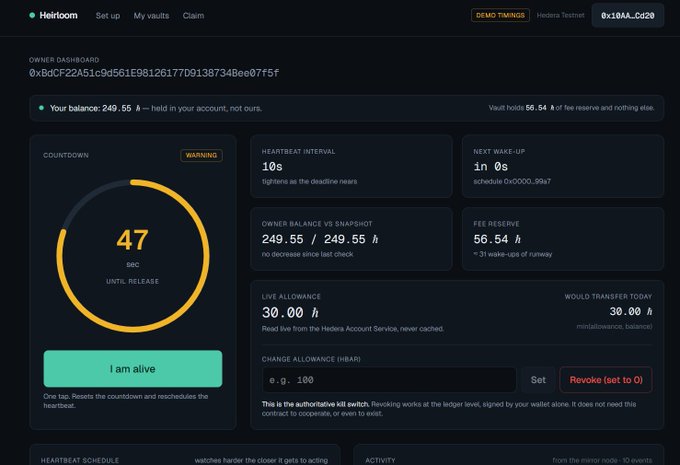Click the green dot beside the Heirloom logo

coord(32,15)
